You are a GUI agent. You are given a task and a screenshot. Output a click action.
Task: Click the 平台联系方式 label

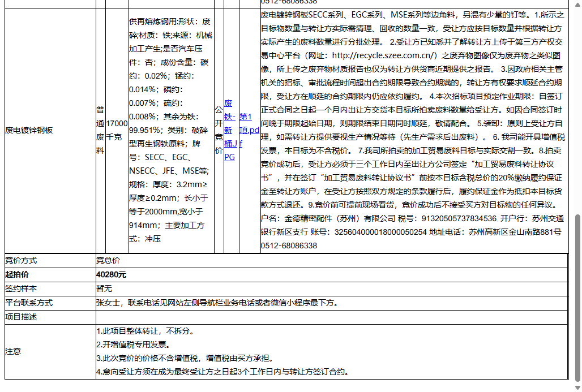click(29, 303)
